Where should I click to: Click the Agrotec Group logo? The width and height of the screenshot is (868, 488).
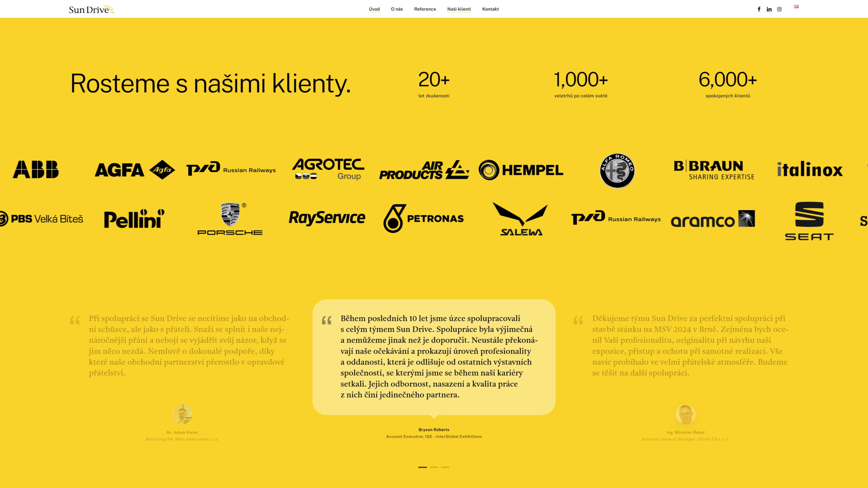tap(328, 169)
